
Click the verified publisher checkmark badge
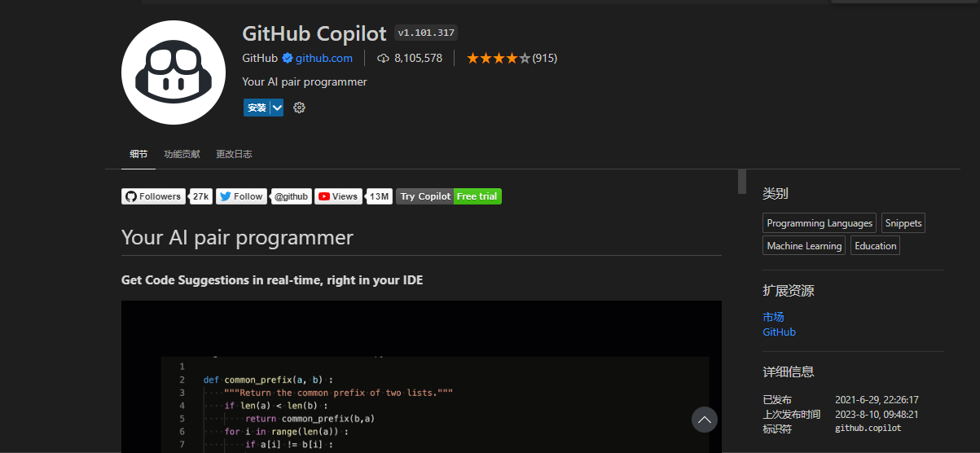(288, 58)
